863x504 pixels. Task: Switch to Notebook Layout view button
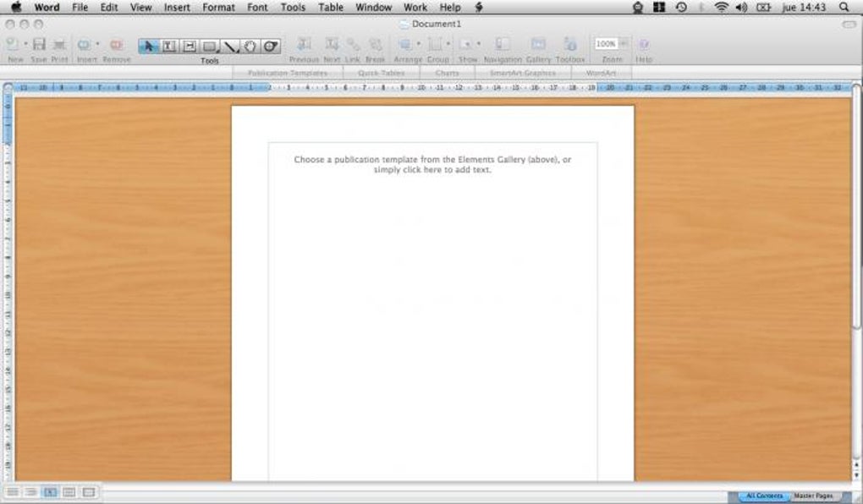click(88, 492)
